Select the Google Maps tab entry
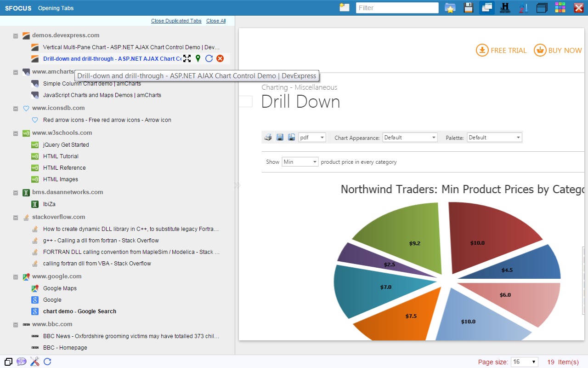This screenshot has height=368, width=588. 60,288
